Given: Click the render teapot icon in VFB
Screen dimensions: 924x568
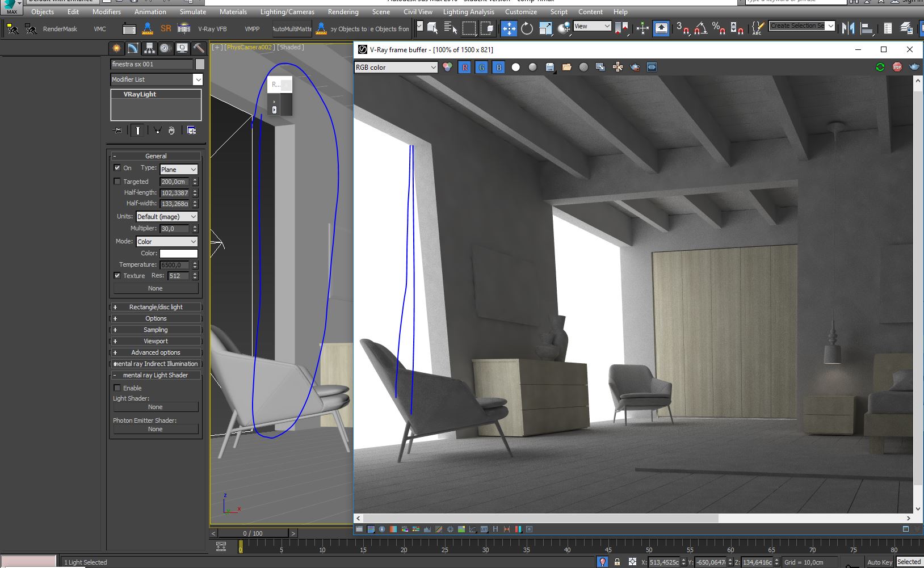Looking at the screenshot, I should [914, 67].
